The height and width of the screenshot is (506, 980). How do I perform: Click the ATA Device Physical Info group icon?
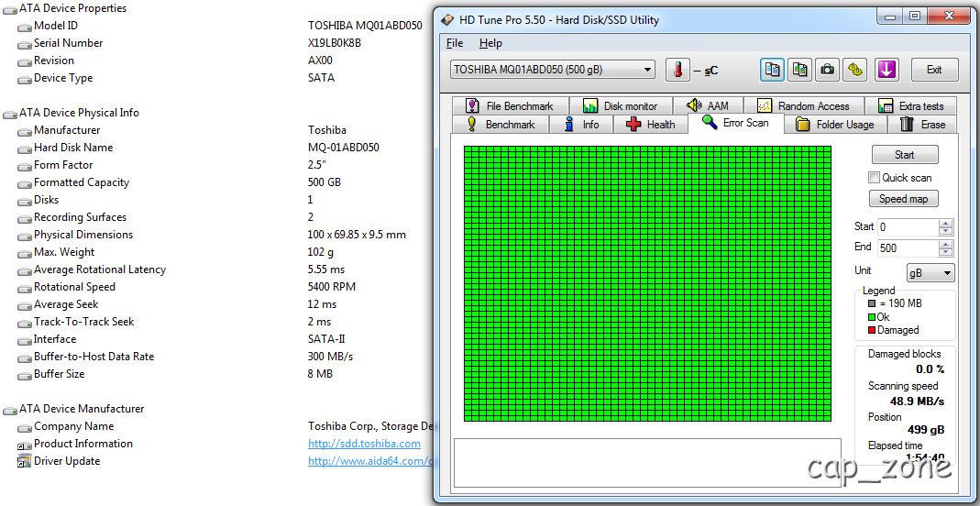10,114
